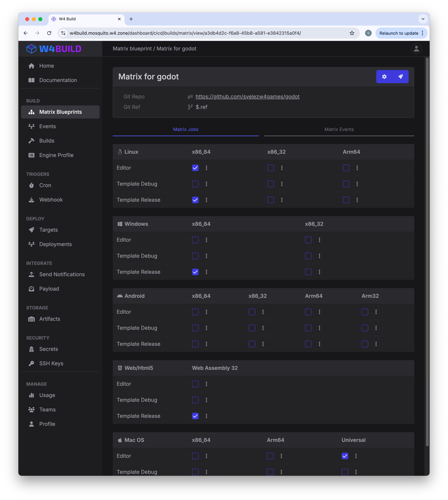Open Deployments page

coord(60,244)
